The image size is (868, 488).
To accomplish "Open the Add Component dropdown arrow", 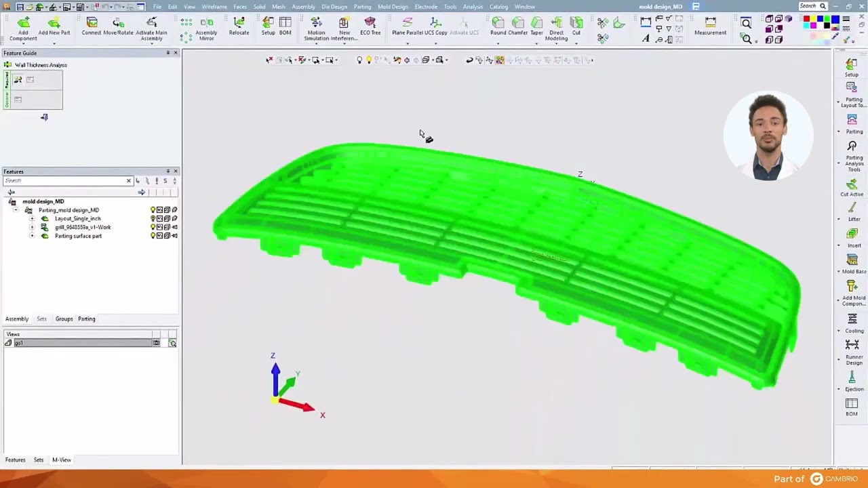I will tap(23, 44).
